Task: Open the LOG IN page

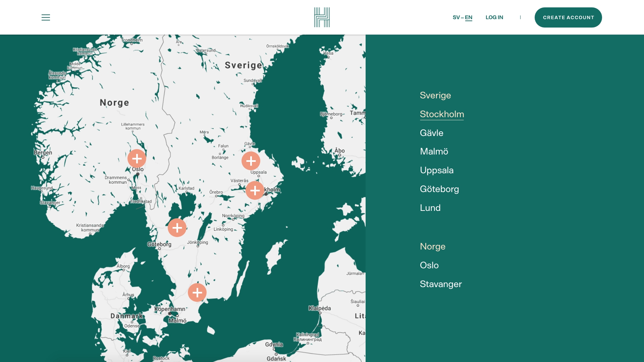Action: click(x=494, y=17)
